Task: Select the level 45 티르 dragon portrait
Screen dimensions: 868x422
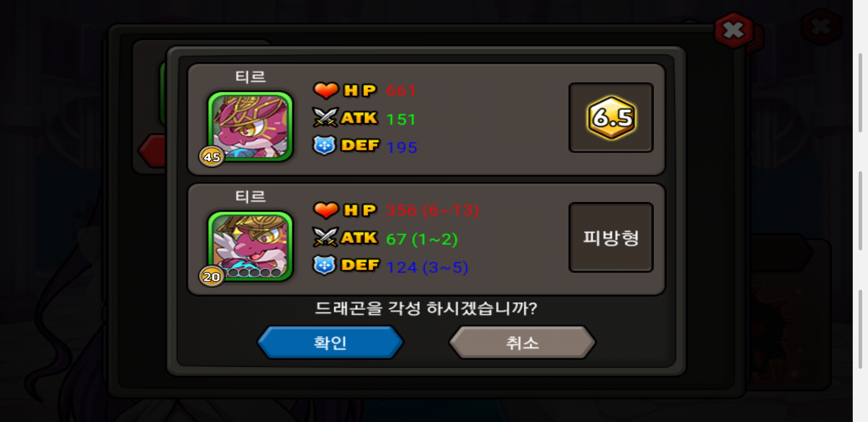Action: [250, 126]
